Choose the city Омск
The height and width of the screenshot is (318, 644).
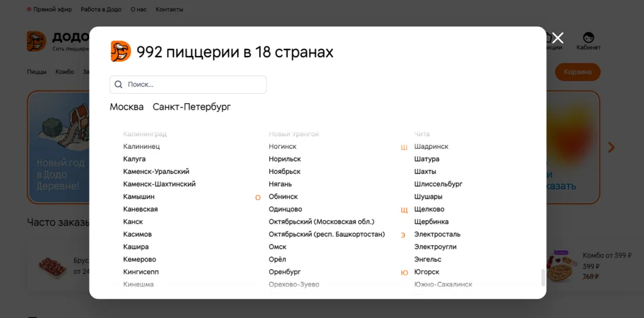tap(277, 247)
